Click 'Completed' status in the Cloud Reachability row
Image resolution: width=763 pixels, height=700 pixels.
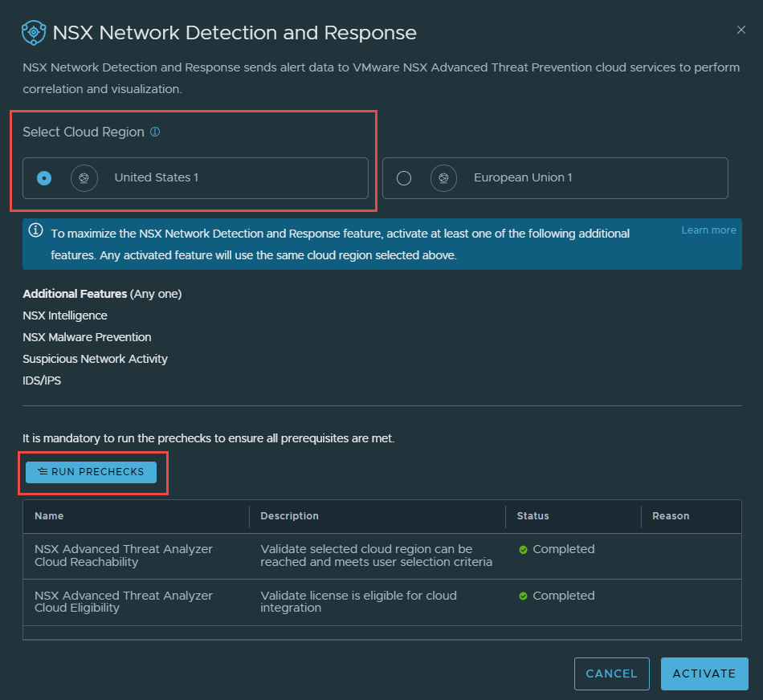coord(564,549)
